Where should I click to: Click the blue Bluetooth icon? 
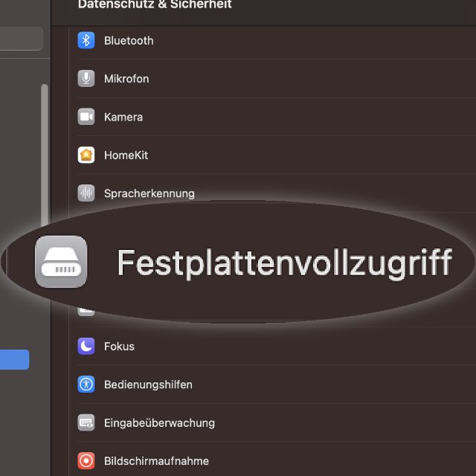86,40
